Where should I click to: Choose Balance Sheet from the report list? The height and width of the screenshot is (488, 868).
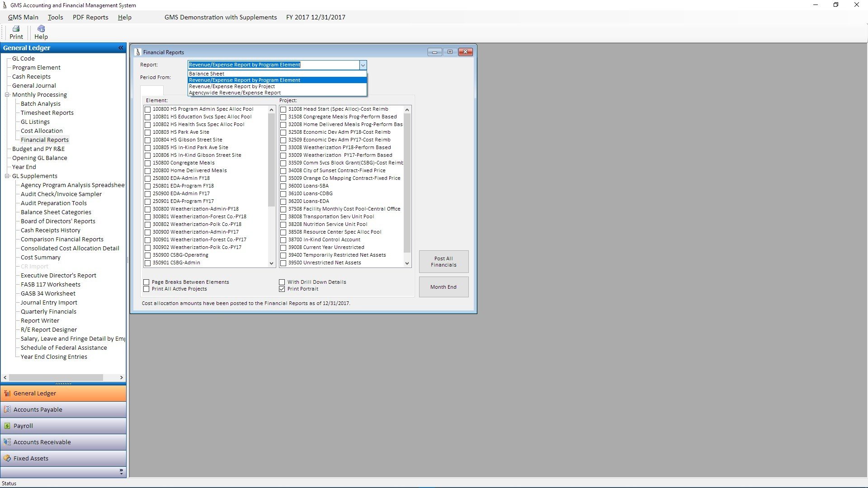(x=207, y=74)
